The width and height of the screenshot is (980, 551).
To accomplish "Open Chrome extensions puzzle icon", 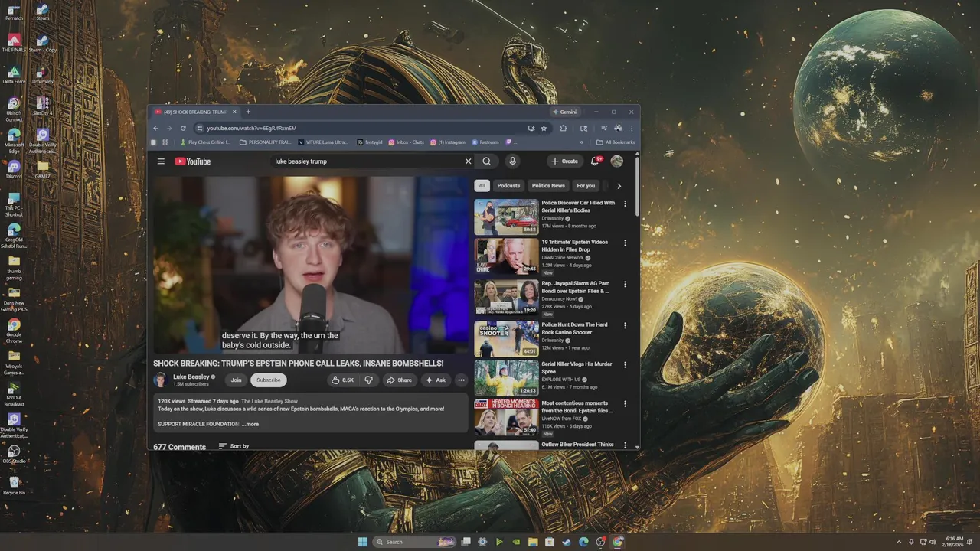I will click(563, 128).
